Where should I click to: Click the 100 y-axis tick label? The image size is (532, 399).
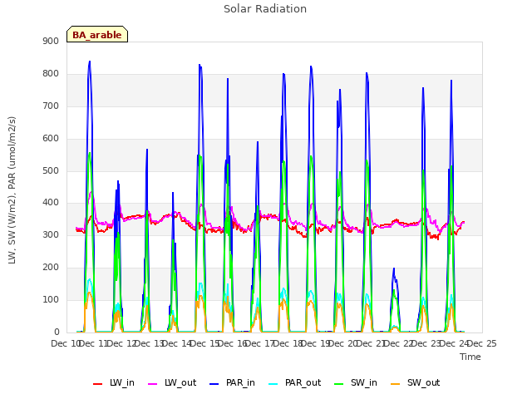tap(51, 299)
